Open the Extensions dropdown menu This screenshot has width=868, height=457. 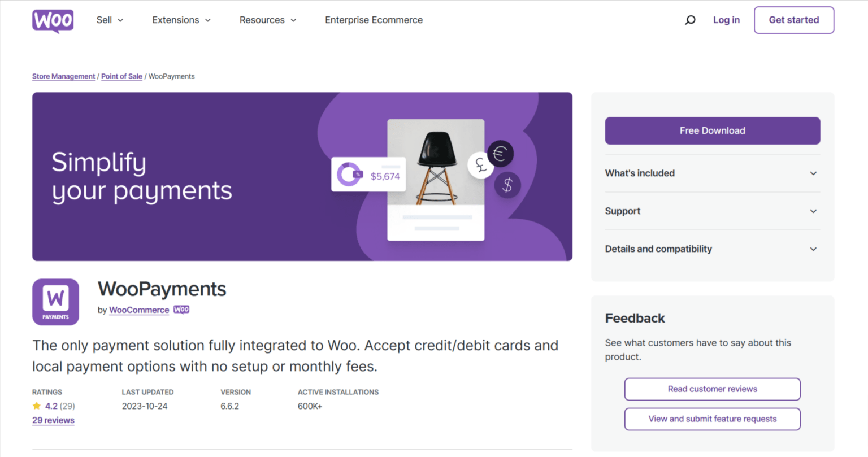[x=181, y=20]
